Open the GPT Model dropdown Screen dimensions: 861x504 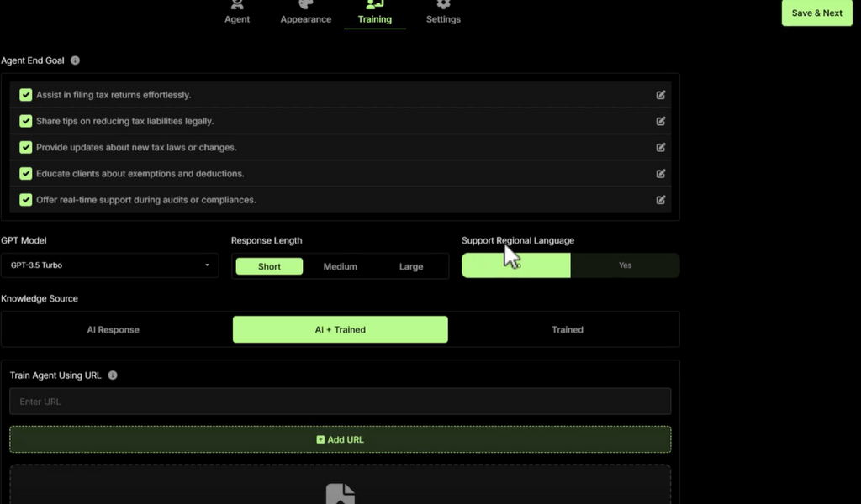tap(109, 265)
